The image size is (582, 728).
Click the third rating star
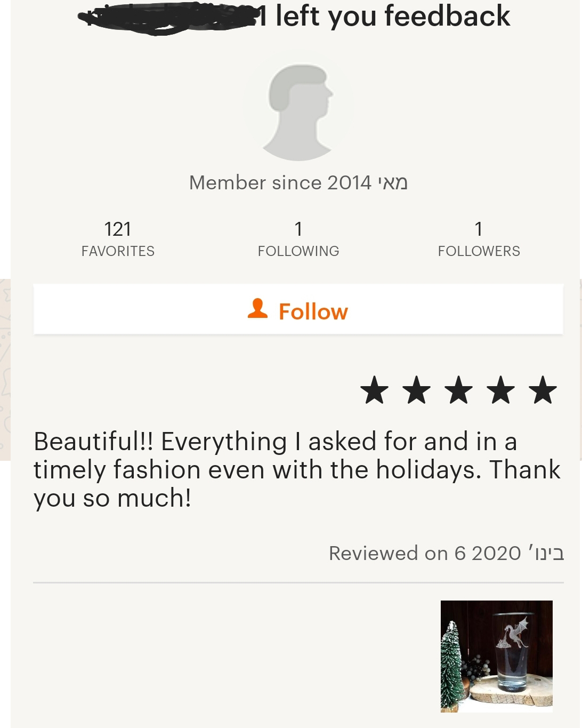(459, 390)
